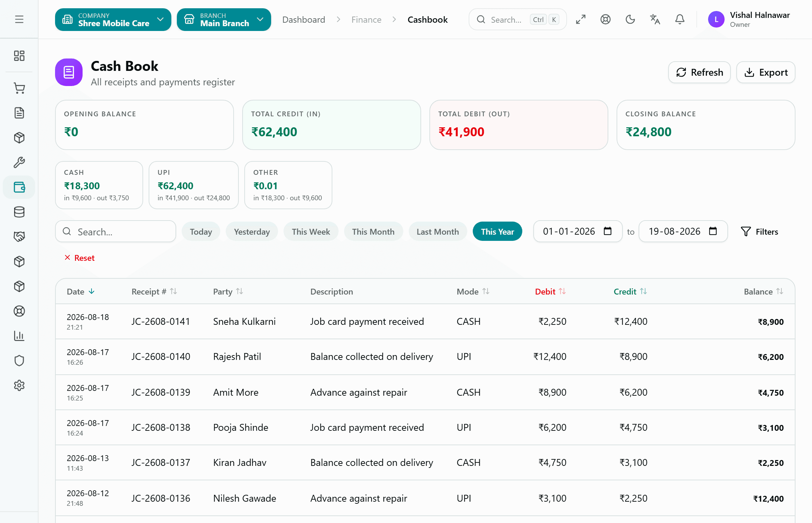
Task: Open the wrench repair icon in the sidebar
Action: click(19, 162)
